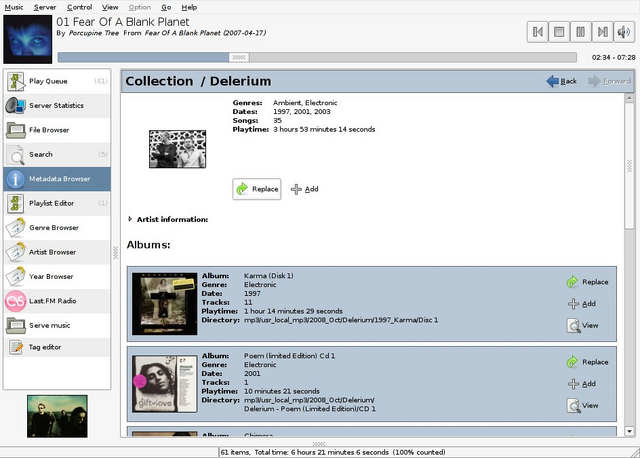Stop playback
The width and height of the screenshot is (640, 458).
[x=559, y=32]
